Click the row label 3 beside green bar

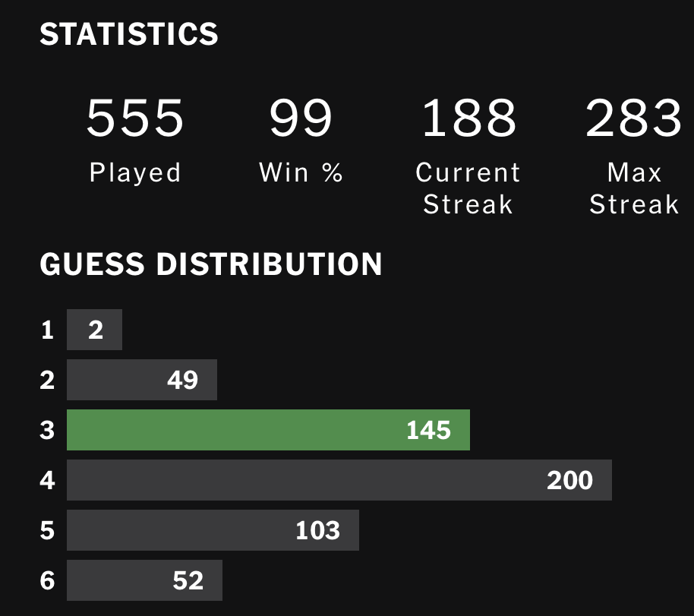pyautogui.click(x=48, y=430)
